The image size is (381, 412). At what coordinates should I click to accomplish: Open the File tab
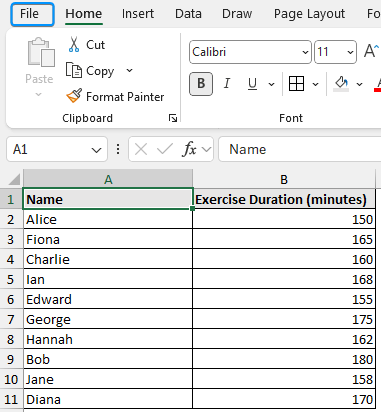32,14
